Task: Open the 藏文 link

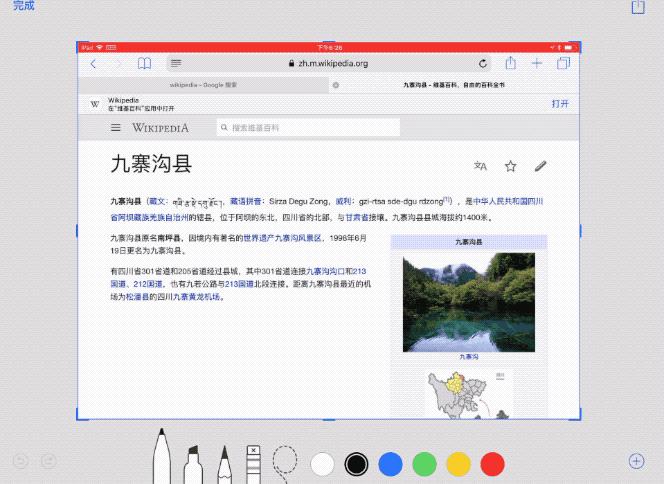Action: point(157,201)
